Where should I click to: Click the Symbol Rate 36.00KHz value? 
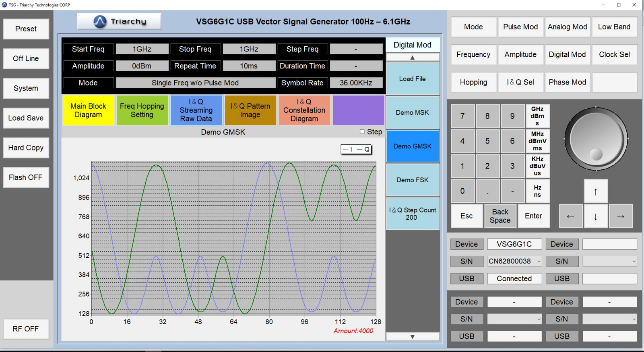click(x=356, y=83)
